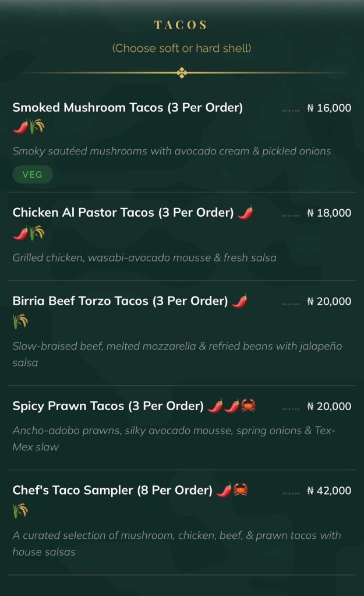Image resolution: width=364 pixels, height=596 pixels.
Task: Click the crab icon next to Chef's Taco Sampler
Action: tap(241, 491)
